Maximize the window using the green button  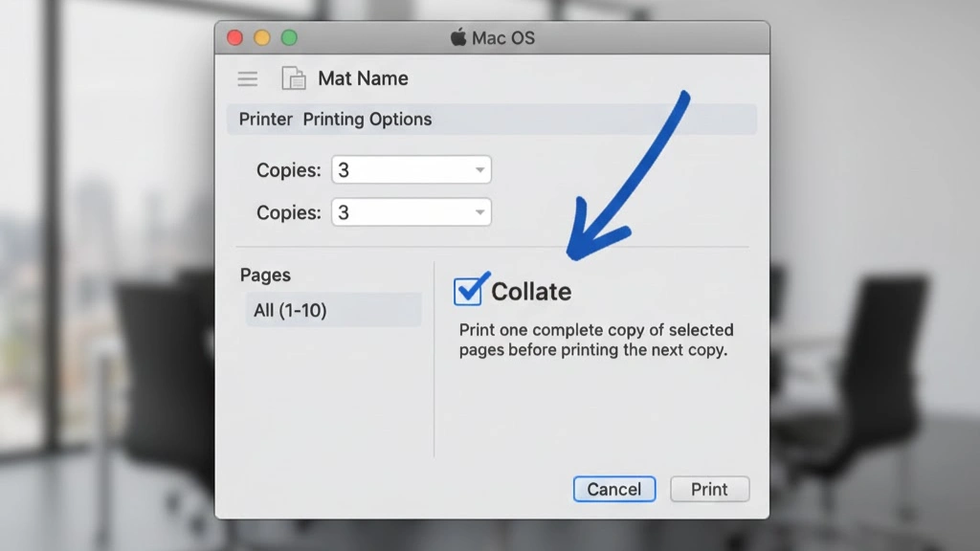pyautogui.click(x=289, y=38)
